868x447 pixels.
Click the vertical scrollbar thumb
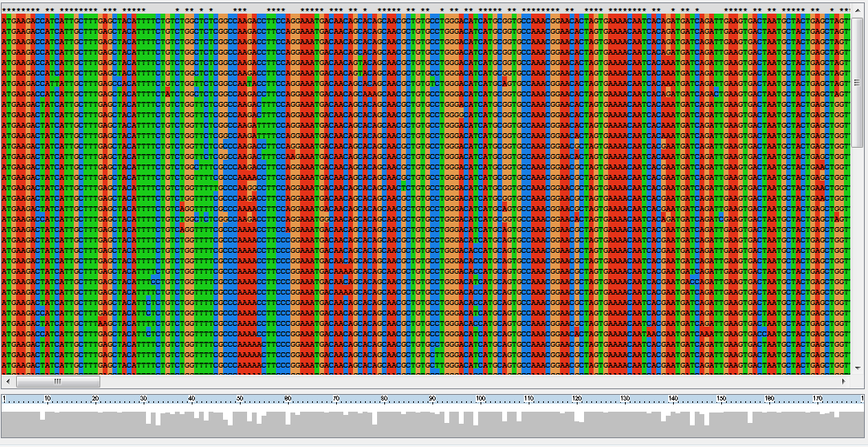(x=858, y=80)
